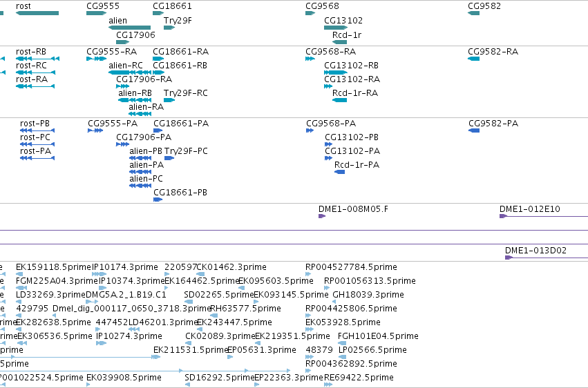Image resolution: width=588 pixels, height=388 pixels.
Task: Select EST RP004527784.5prime
Action: [352, 267]
